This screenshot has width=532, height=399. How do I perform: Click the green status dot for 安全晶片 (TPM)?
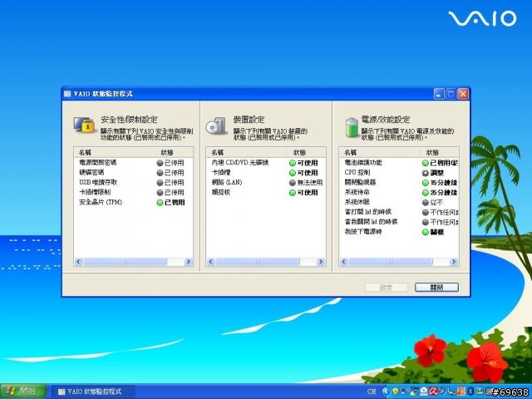point(160,203)
